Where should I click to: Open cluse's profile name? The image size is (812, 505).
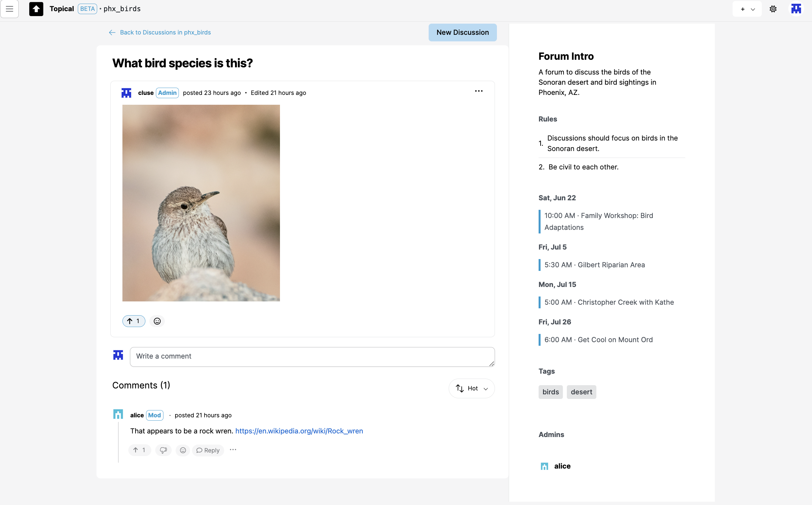tap(146, 93)
